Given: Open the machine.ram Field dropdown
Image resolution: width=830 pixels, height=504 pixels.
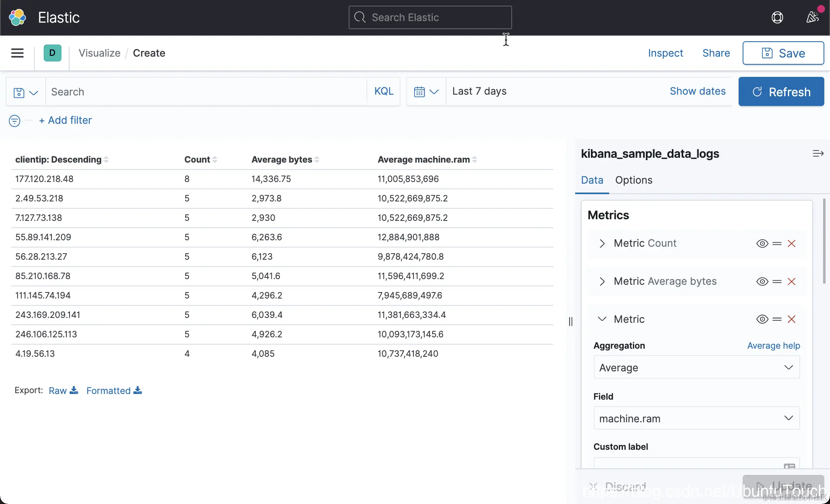Looking at the screenshot, I should click(x=696, y=418).
